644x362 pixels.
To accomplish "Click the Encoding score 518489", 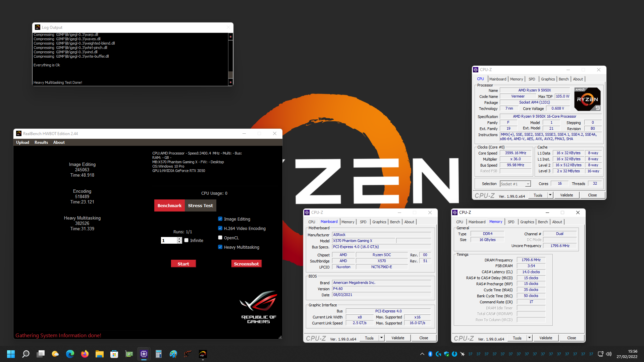I will [x=82, y=196].
